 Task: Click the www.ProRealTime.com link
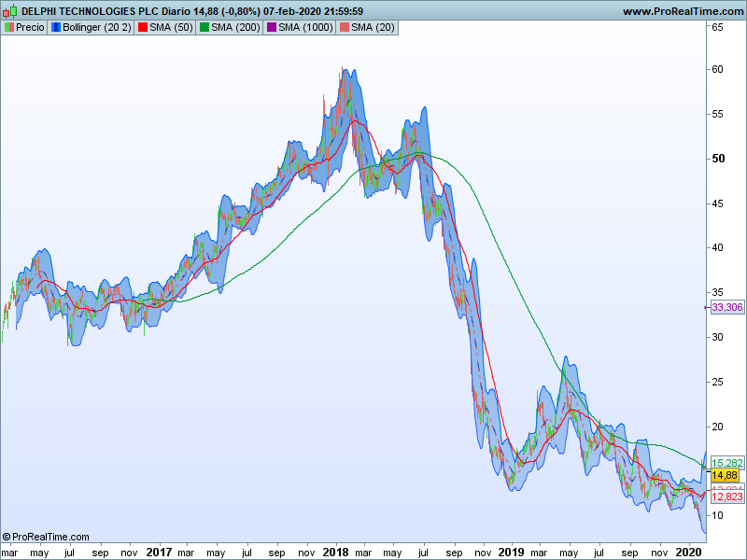click(x=684, y=11)
